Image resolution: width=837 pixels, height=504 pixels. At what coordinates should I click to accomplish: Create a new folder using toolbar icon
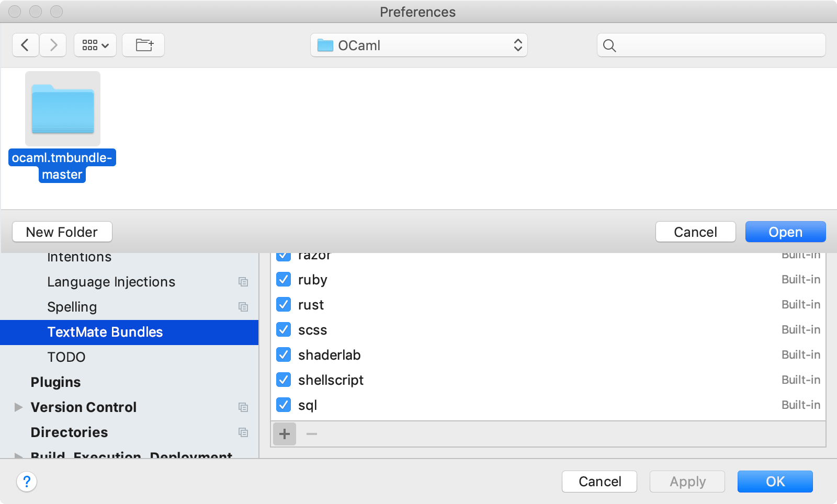(x=143, y=45)
